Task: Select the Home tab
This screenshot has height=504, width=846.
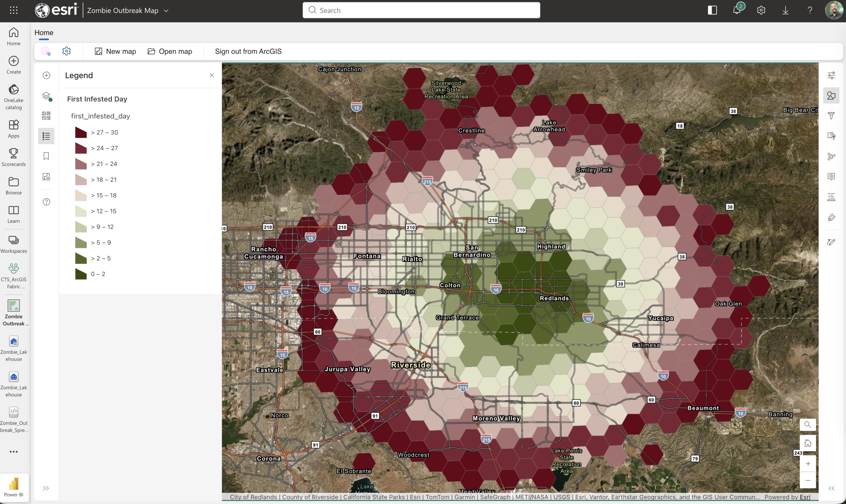Action: coord(44,33)
